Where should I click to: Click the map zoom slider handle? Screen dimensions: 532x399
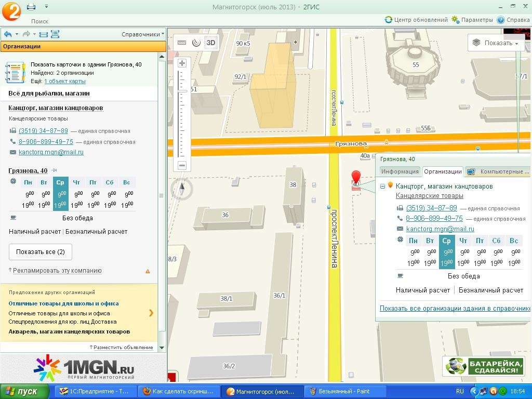(x=183, y=91)
